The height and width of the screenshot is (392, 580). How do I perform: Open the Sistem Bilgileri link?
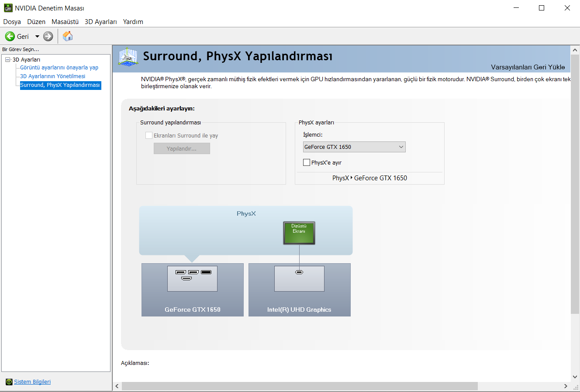32,382
